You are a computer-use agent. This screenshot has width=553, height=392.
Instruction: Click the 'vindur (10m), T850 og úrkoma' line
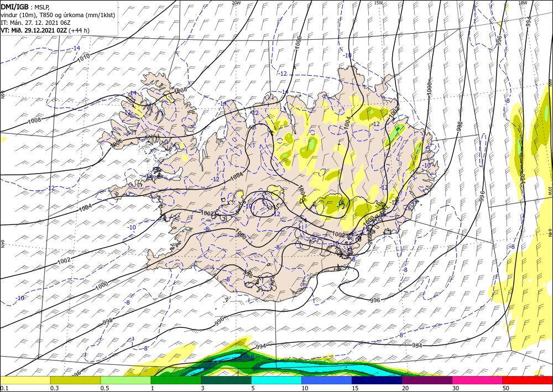pos(58,15)
